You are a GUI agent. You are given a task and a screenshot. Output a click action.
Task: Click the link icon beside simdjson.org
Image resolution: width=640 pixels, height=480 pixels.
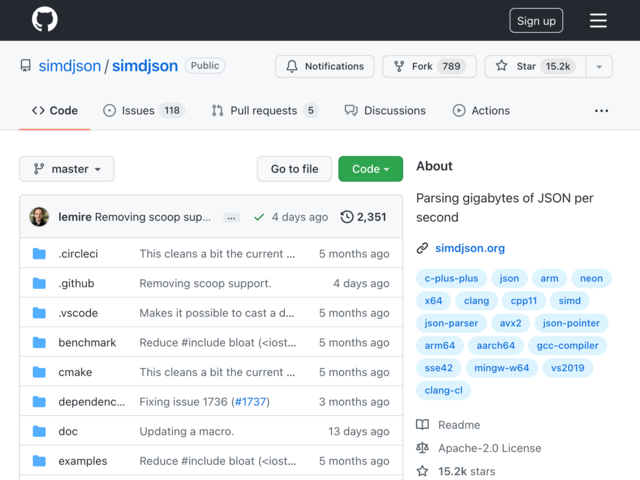point(422,248)
